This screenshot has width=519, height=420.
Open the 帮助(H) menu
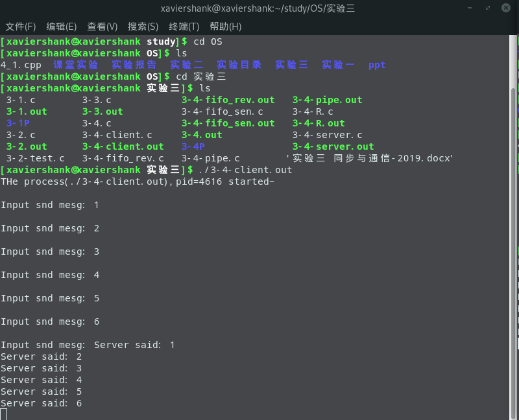pyautogui.click(x=225, y=27)
